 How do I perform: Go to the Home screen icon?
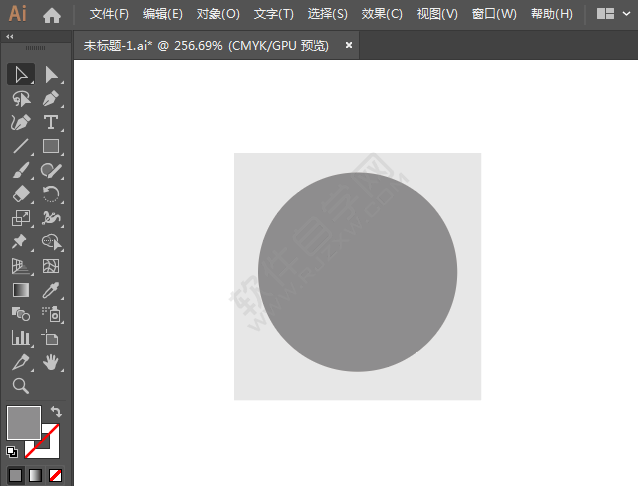[x=52, y=15]
